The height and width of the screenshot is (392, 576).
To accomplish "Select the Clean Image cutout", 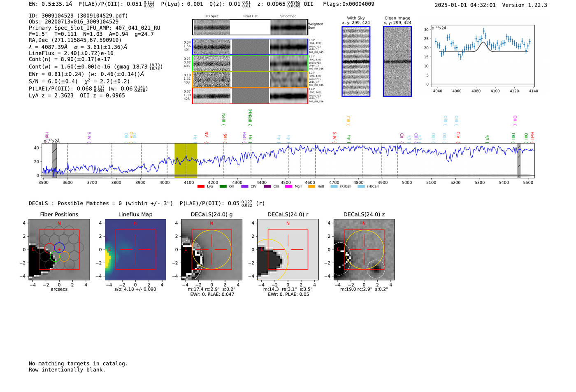I will tap(397, 61).
